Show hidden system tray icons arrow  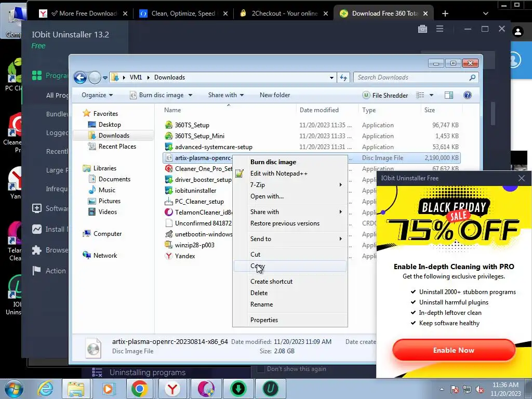tap(442, 389)
